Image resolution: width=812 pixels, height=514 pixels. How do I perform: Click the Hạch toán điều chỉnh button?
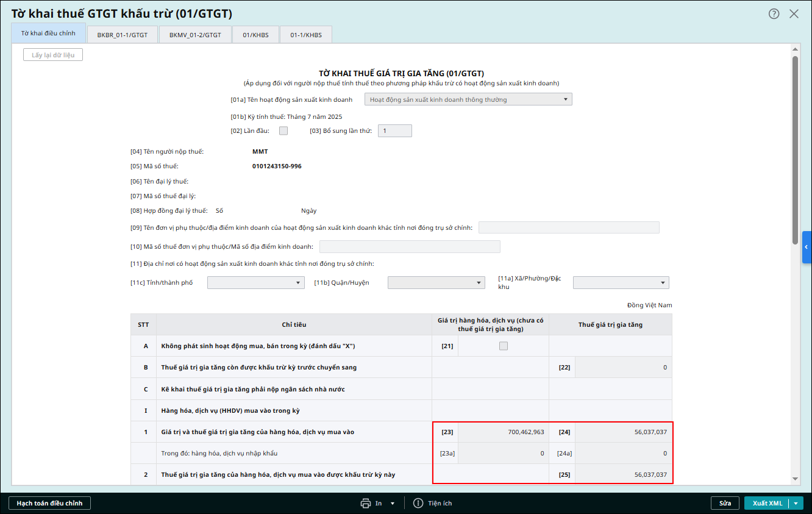point(49,503)
